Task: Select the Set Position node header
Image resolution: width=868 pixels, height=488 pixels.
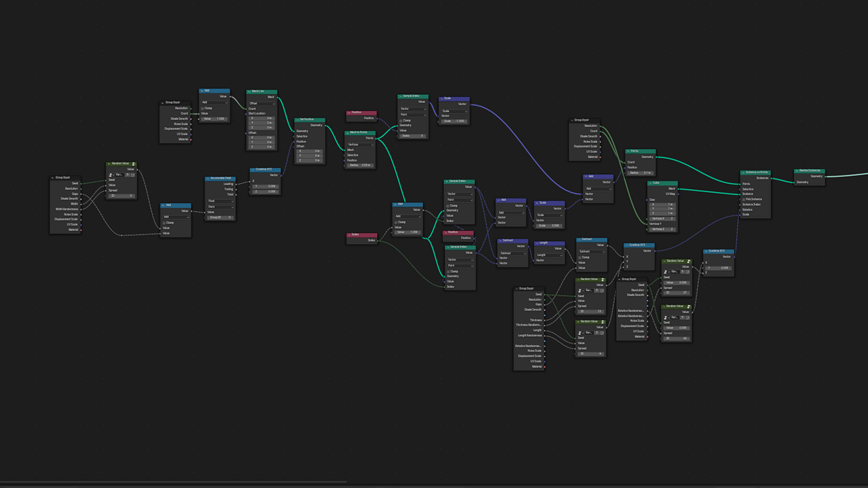Action: [x=310, y=120]
